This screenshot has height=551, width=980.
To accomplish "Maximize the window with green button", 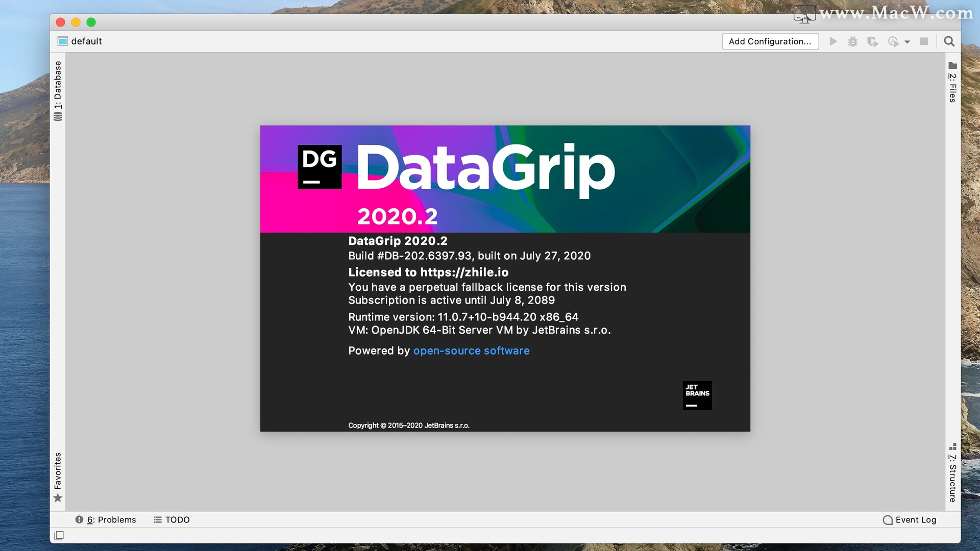I will click(91, 22).
